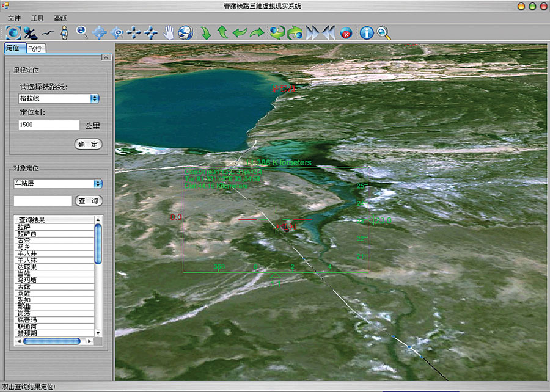Click the mileage field containing 1500
This screenshot has height=392, width=550.
click(49, 125)
